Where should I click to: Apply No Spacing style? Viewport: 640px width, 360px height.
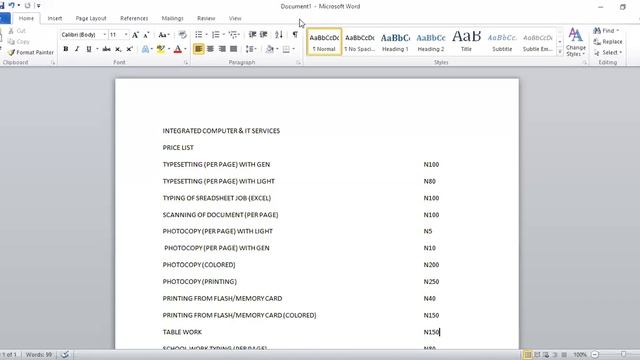pos(360,42)
